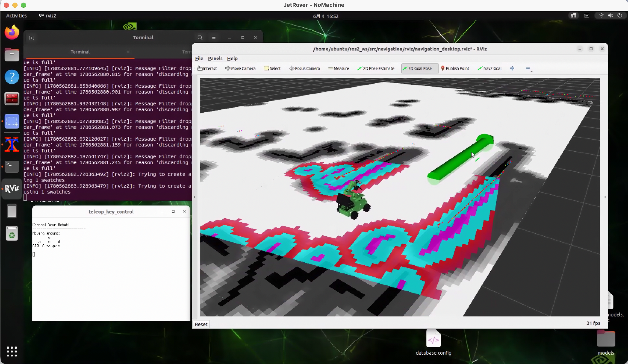Select the Publish Point tool
The image size is (628, 364).
tap(455, 69)
